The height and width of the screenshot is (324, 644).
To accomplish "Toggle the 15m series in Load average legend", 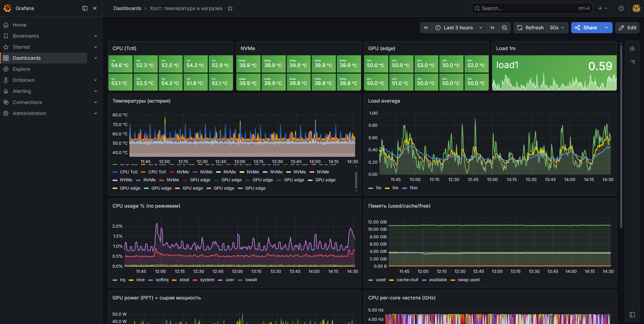I will (x=413, y=188).
